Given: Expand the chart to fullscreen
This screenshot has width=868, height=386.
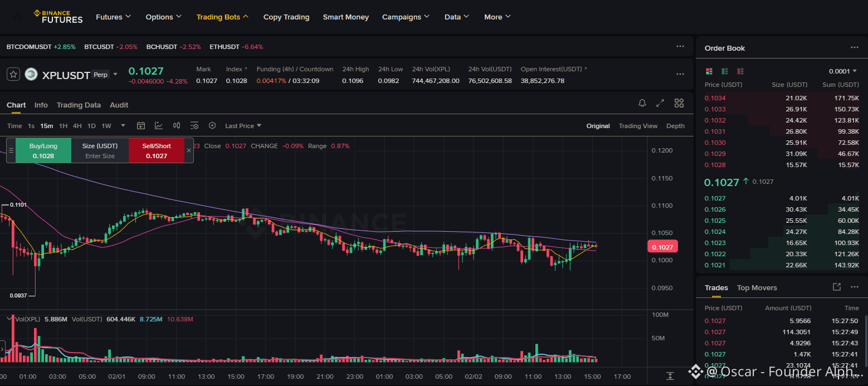Looking at the screenshot, I should point(660,103).
